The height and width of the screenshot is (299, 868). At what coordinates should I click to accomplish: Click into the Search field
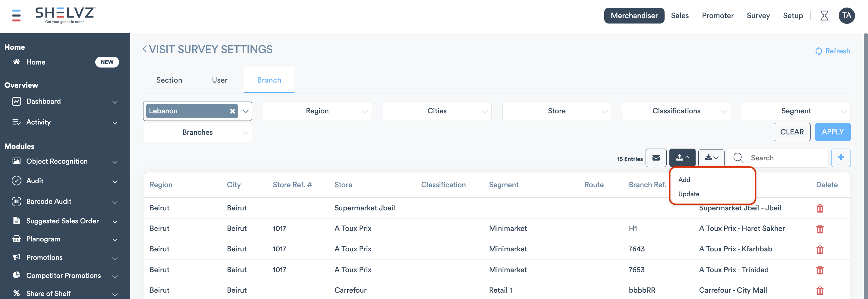click(x=785, y=158)
